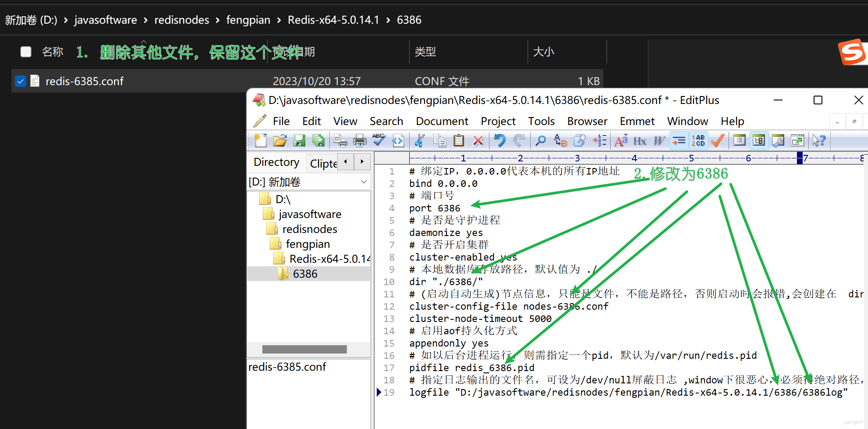Click the greyed Redo arrow icon
Image resolution: width=868 pixels, height=429 pixels.
point(519,140)
